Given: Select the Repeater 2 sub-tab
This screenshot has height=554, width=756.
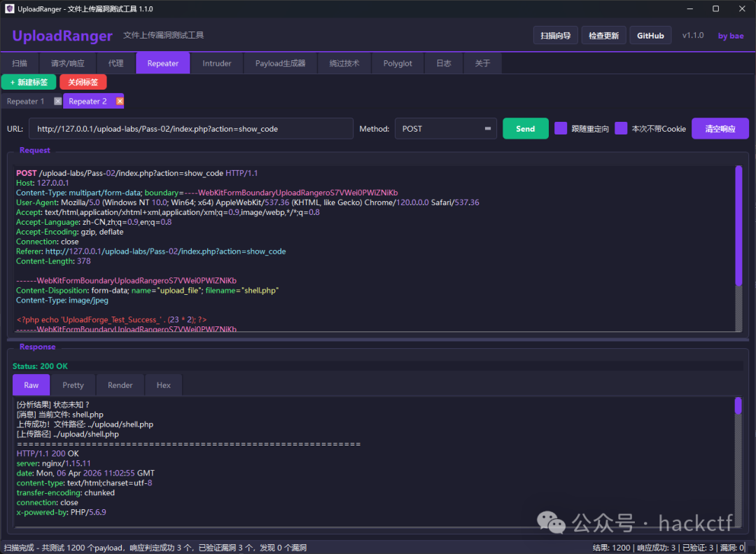Looking at the screenshot, I should tap(87, 102).
